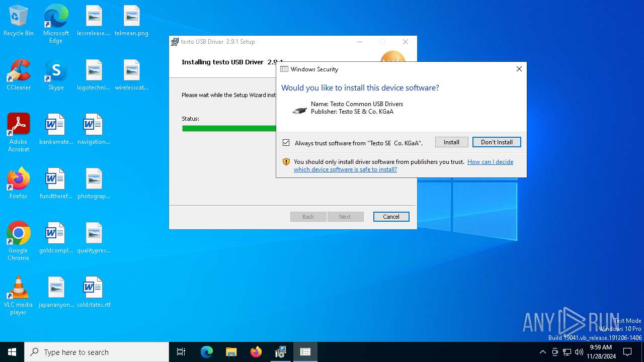Select japananyon image file on desktop

(x=56, y=293)
